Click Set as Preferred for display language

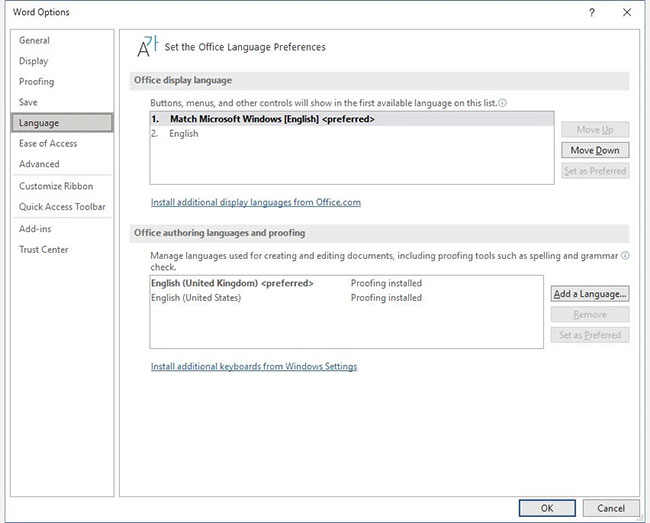(595, 171)
